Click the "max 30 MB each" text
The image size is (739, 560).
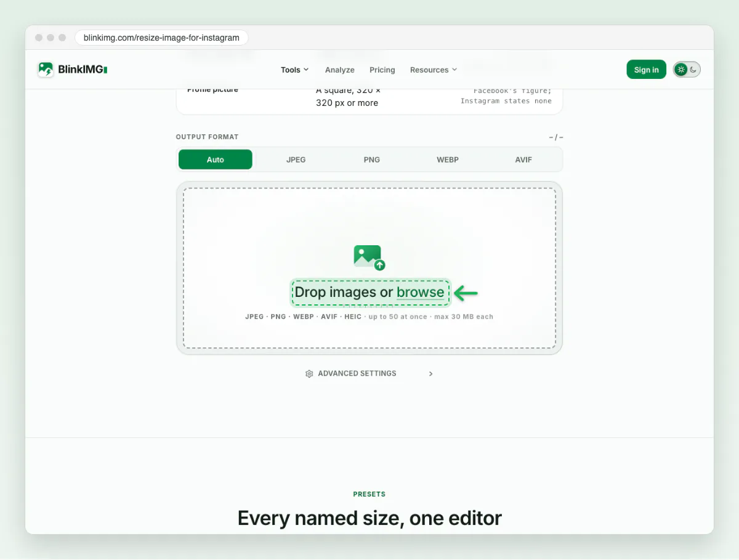click(x=464, y=317)
